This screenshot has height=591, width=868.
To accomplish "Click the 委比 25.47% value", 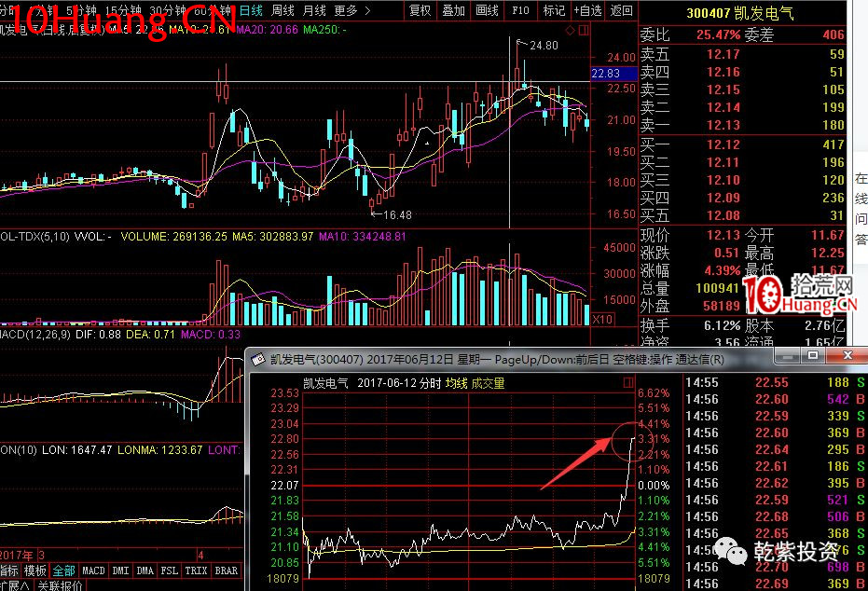I will [x=718, y=34].
